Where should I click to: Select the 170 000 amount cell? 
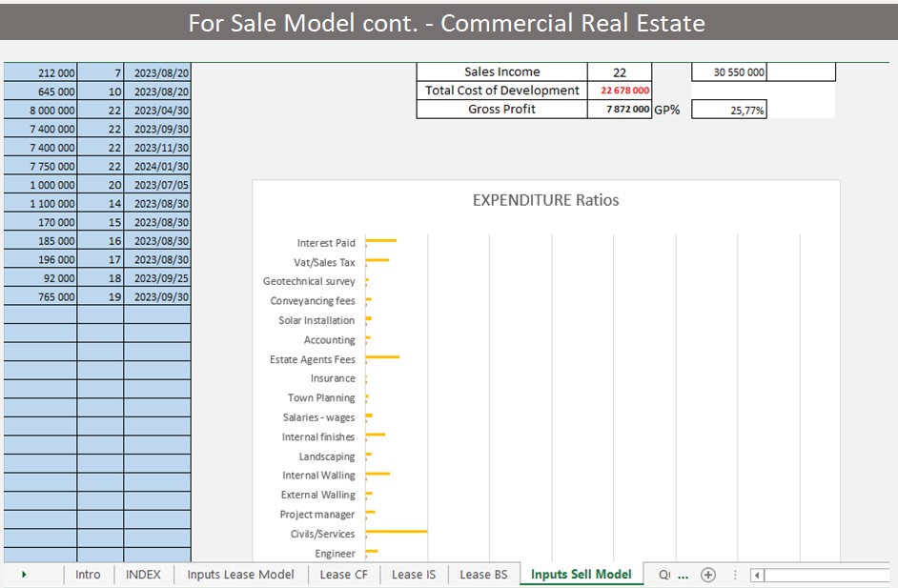40,222
